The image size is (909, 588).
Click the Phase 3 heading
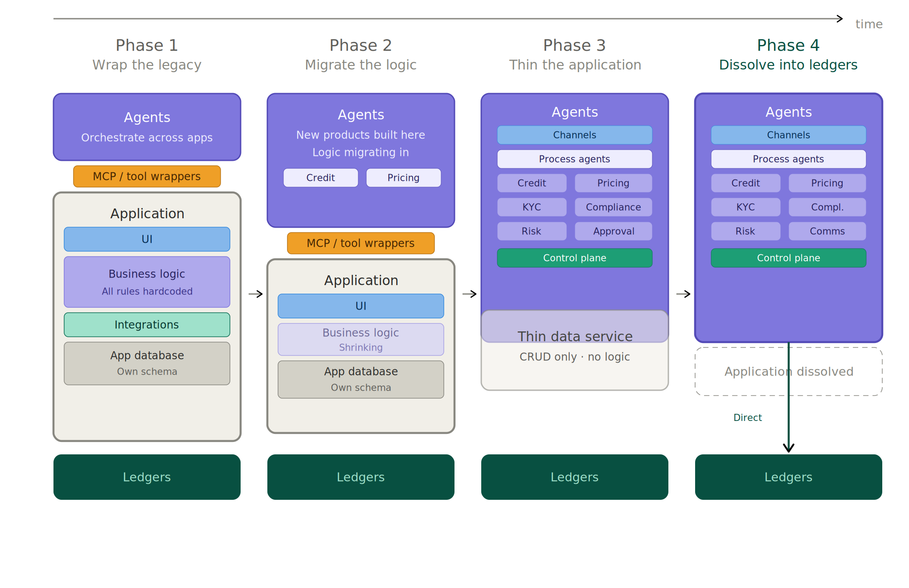pos(575,45)
